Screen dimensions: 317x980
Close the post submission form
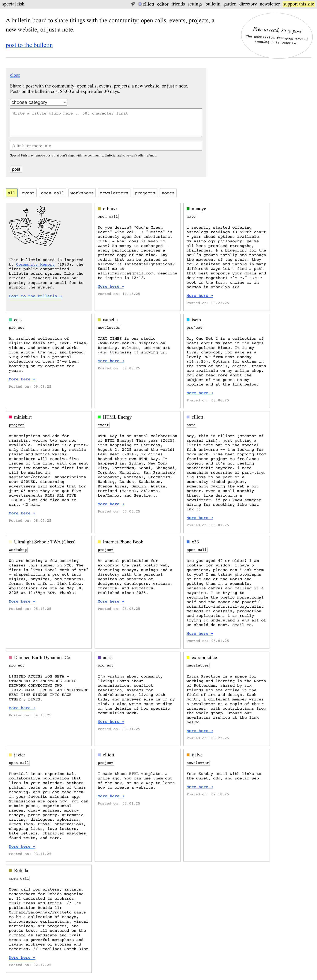pyautogui.click(x=15, y=75)
